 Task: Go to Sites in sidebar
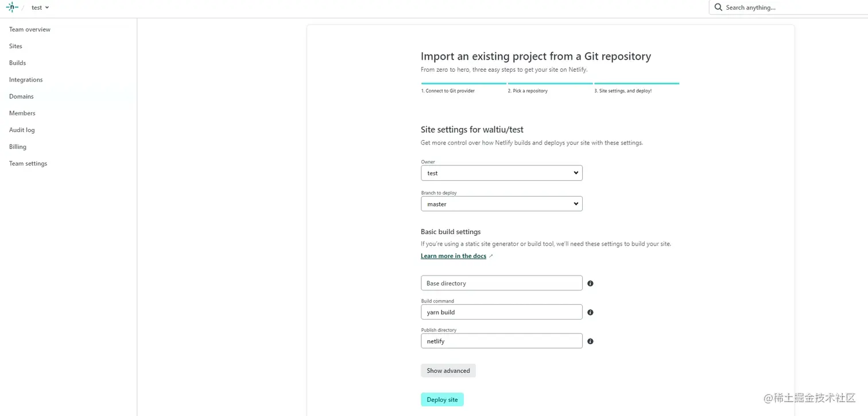click(x=15, y=46)
